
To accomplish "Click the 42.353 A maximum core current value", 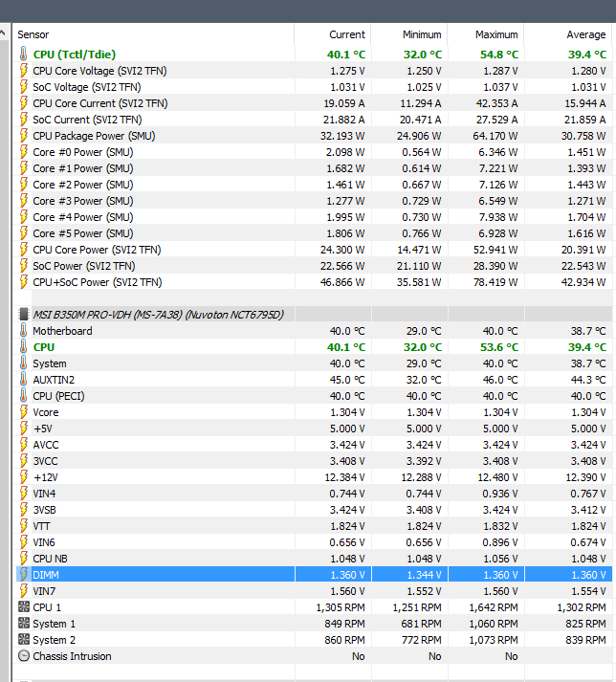I will click(496, 103).
